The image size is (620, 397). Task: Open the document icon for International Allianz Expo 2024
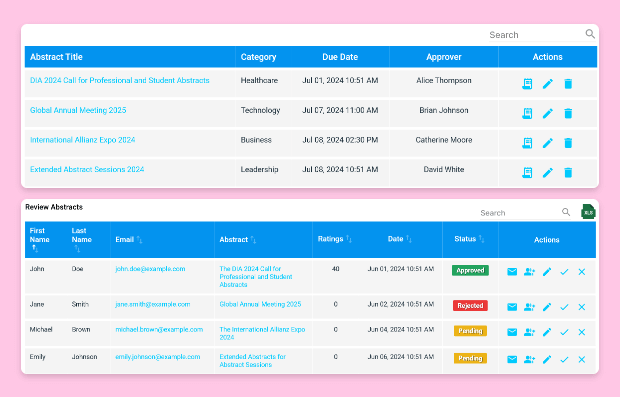tap(527, 143)
